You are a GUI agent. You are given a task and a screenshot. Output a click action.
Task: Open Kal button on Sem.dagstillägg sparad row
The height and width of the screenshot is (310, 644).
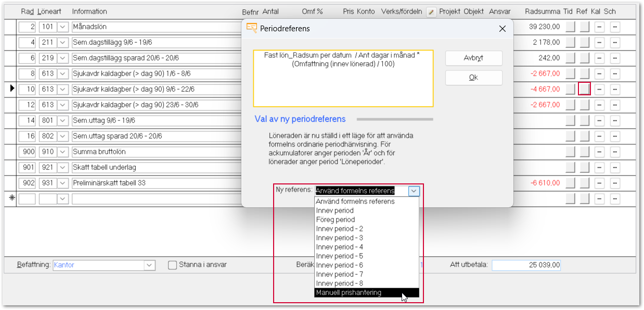[x=599, y=58]
